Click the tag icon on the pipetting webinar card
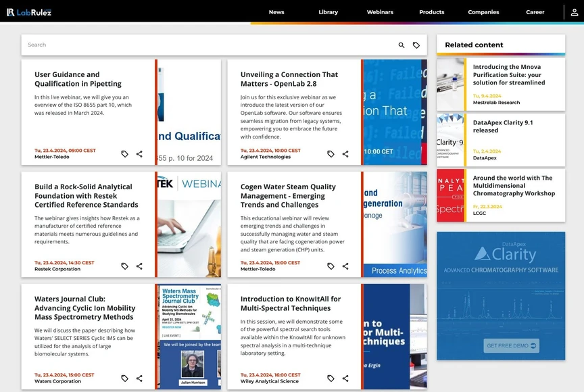 pyautogui.click(x=124, y=153)
